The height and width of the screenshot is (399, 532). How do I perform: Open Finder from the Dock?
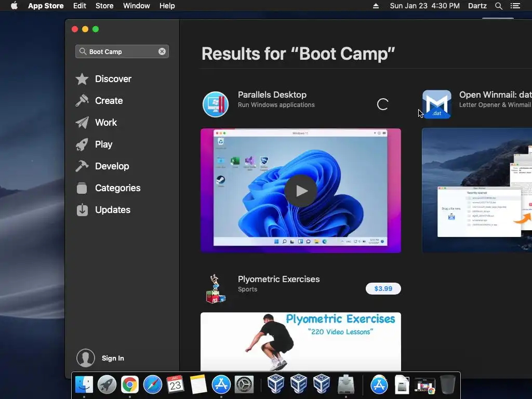click(x=84, y=385)
